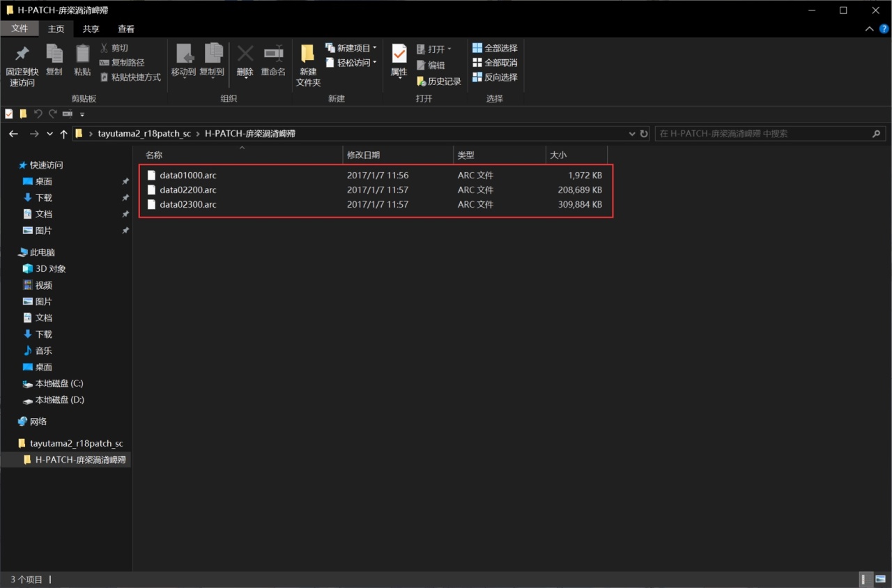Switch to the Share tab
Viewport: 892px width, 588px height.
tap(91, 29)
